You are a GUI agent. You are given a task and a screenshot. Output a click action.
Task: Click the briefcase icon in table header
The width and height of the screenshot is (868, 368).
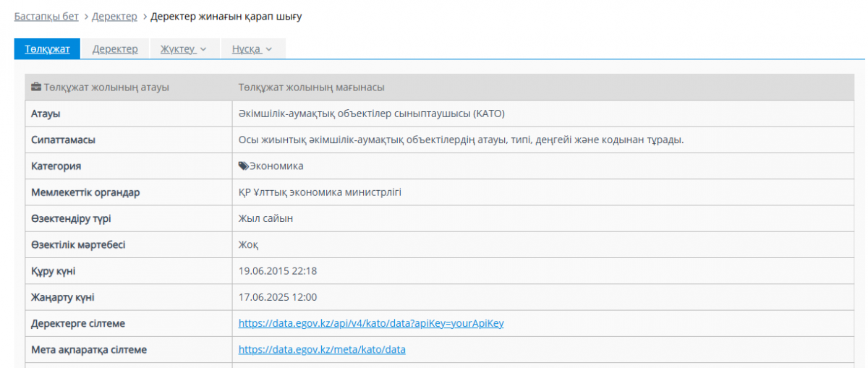(x=35, y=87)
